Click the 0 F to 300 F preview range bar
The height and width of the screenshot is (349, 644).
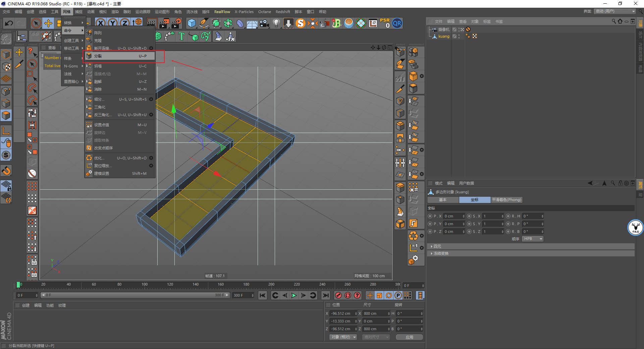(135, 295)
